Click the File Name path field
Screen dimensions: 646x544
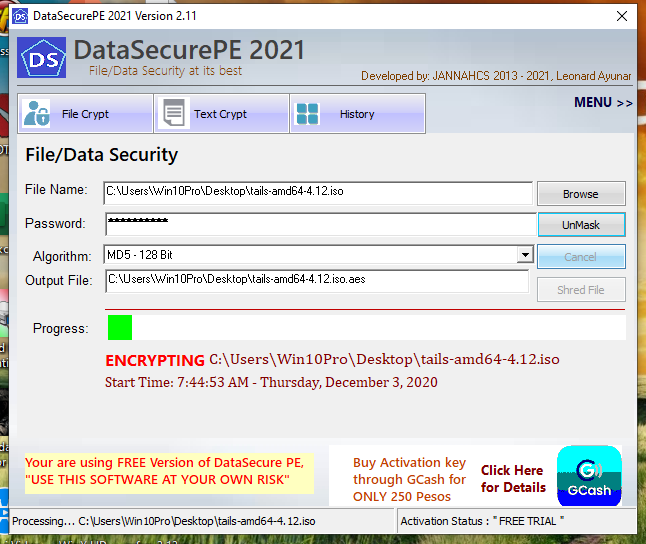(x=318, y=192)
